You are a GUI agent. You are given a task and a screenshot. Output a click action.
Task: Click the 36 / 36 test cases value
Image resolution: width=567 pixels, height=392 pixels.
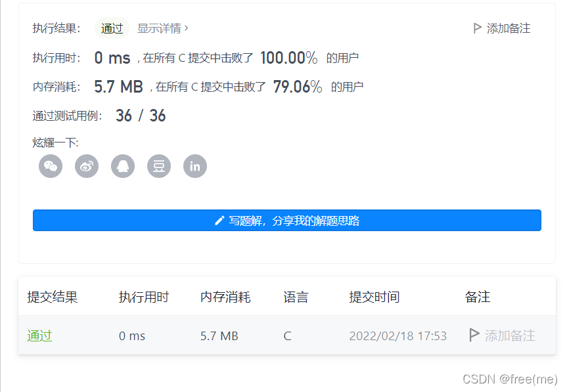141,116
